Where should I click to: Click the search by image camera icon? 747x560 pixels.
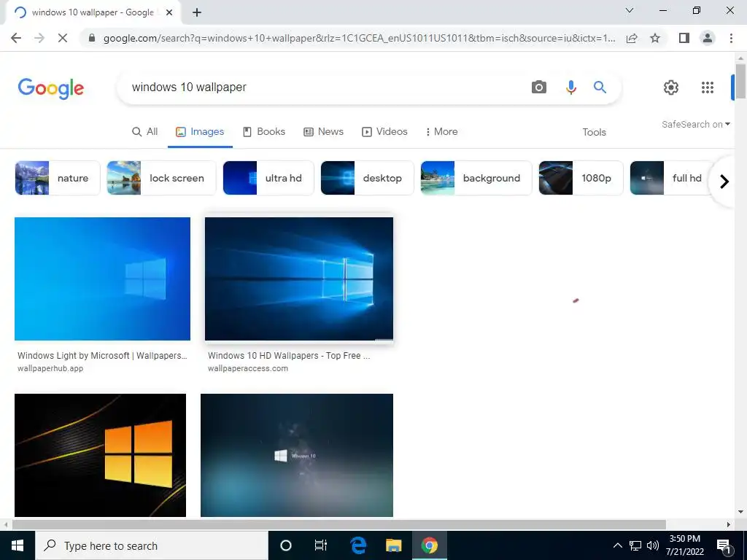point(539,87)
